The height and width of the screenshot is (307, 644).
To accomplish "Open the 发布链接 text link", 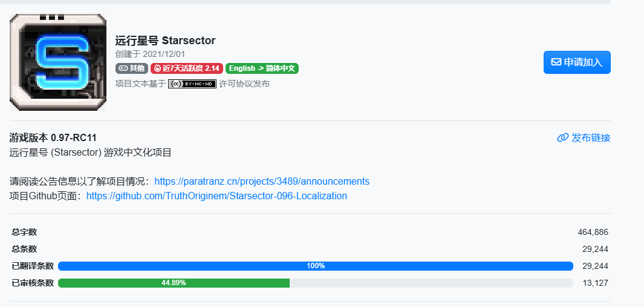I will click(x=591, y=138).
